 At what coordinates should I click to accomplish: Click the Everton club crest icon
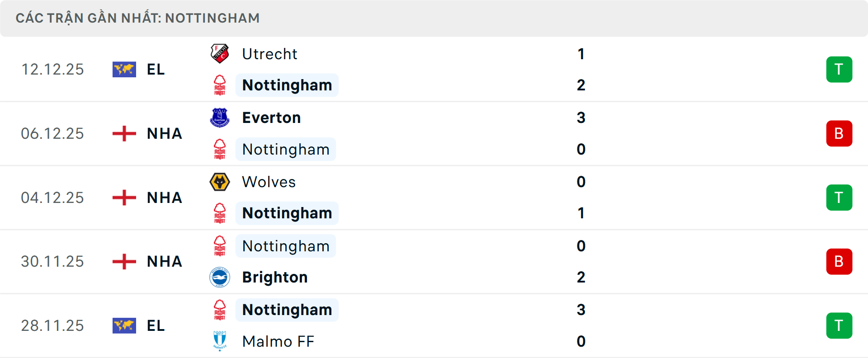220,118
